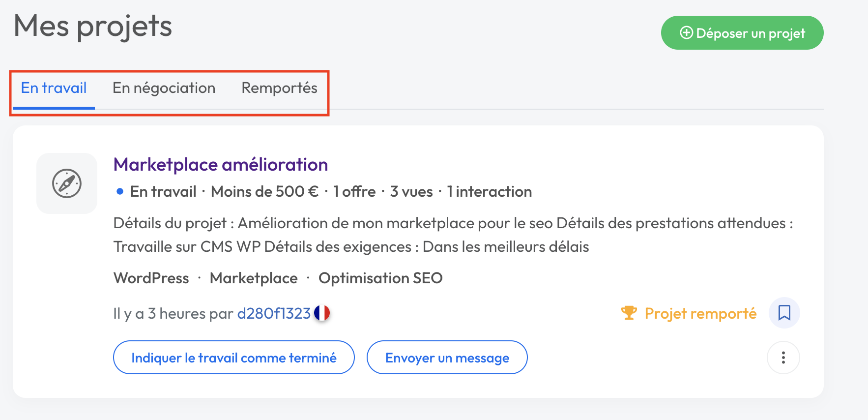Click the Marketplace skill tag
This screenshot has width=868, height=420.
point(254,278)
